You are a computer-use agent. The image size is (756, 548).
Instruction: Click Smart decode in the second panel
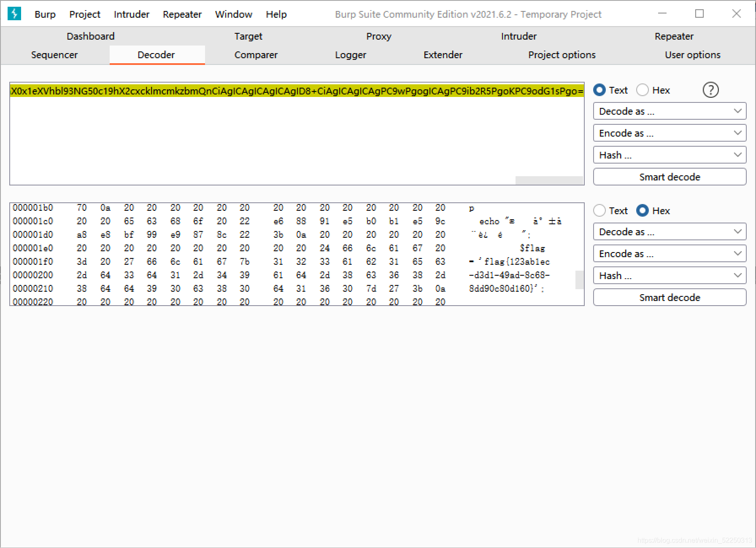(x=670, y=298)
